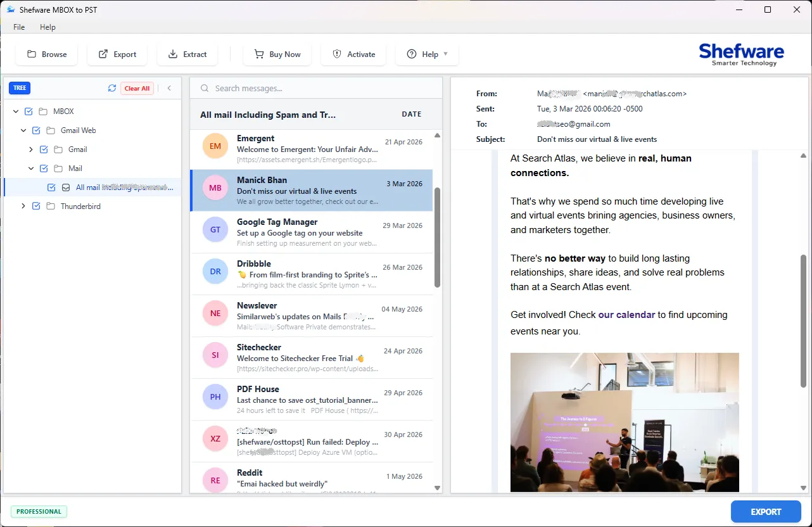Viewport: 812px width, 527px height.
Task: Collapse the MBOX tree node
Action: 16,111
